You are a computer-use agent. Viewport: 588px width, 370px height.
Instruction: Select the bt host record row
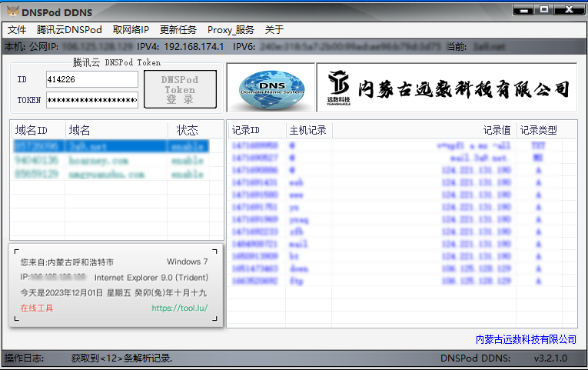tap(395, 256)
